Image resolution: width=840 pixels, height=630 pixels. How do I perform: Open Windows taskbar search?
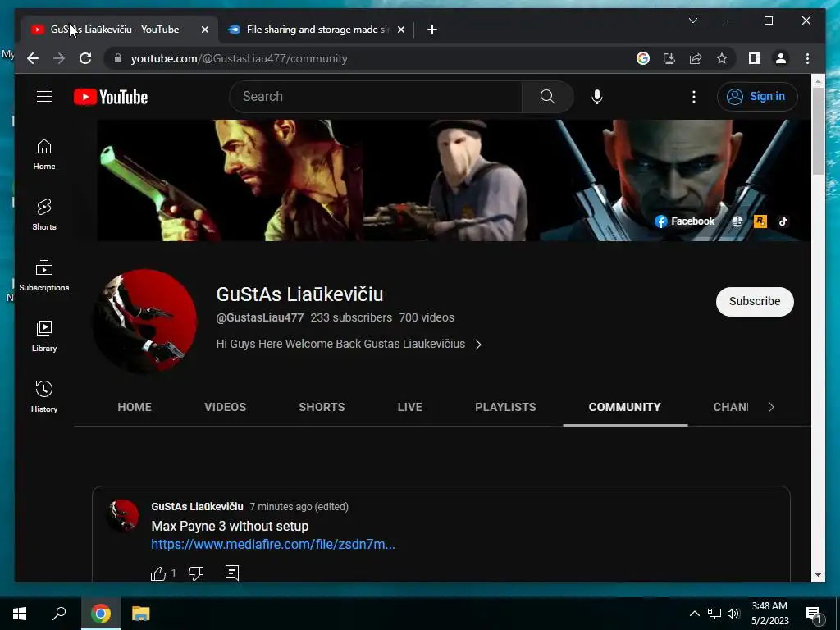[59, 614]
